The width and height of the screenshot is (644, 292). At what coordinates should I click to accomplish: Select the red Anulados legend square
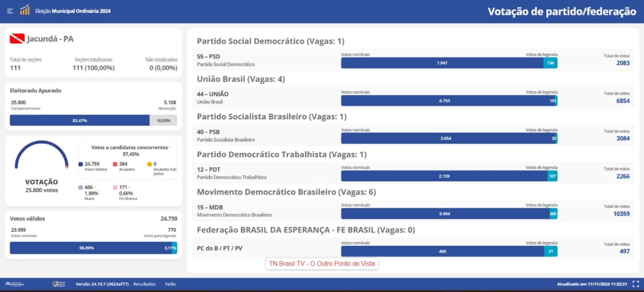pos(115,164)
